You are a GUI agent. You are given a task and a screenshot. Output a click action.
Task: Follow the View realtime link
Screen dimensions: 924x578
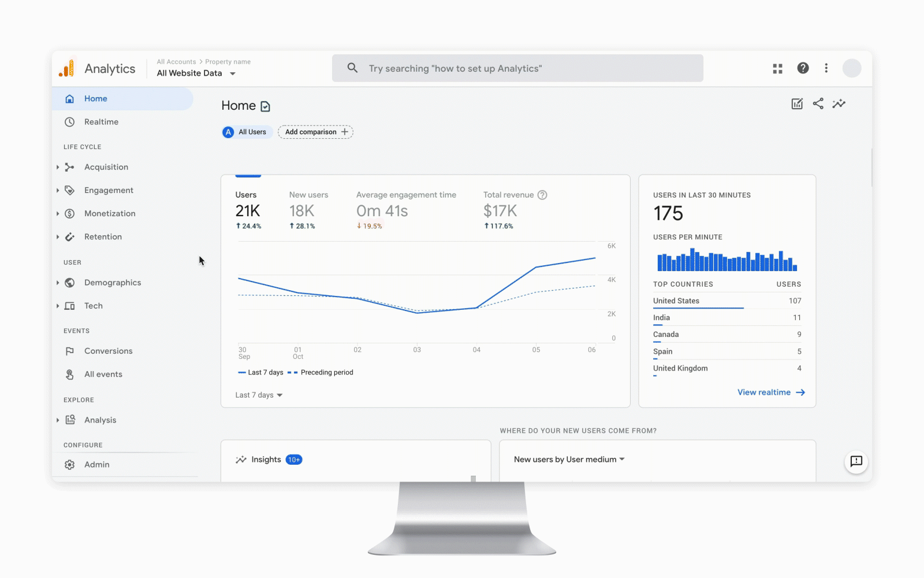click(x=771, y=392)
